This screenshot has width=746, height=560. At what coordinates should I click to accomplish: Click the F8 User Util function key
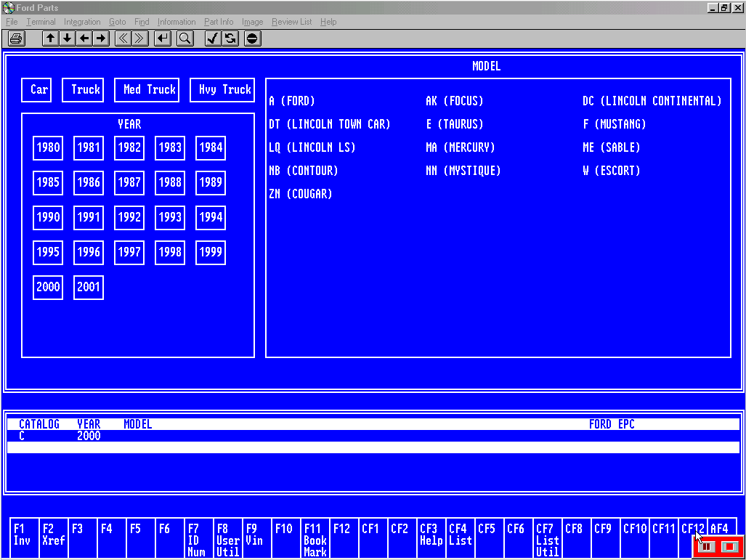tap(227, 538)
